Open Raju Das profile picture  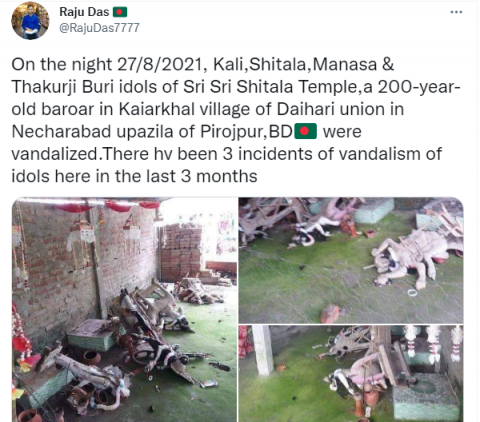(x=30, y=21)
